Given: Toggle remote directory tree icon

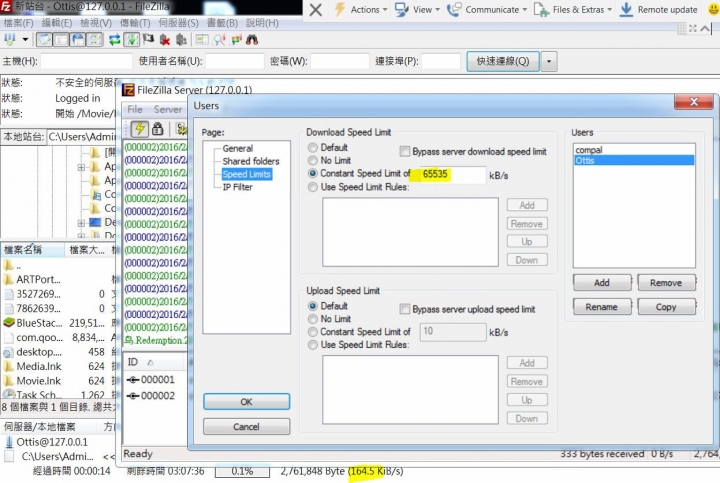Looking at the screenshot, I should click(78, 40).
